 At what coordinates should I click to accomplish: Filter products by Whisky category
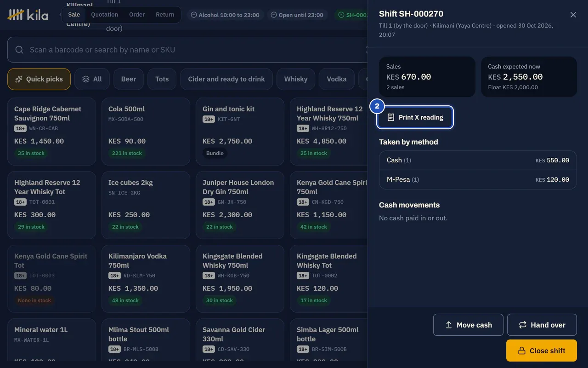click(x=296, y=79)
